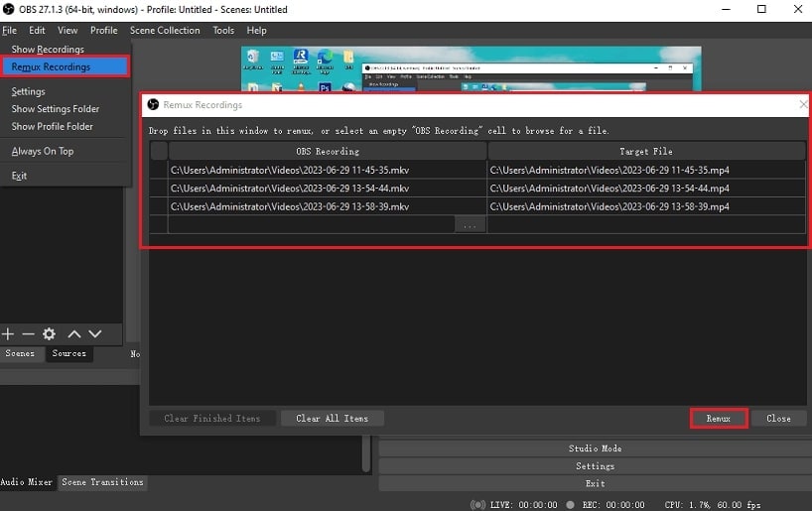Click the Exit button in Controls panel

coord(595,483)
